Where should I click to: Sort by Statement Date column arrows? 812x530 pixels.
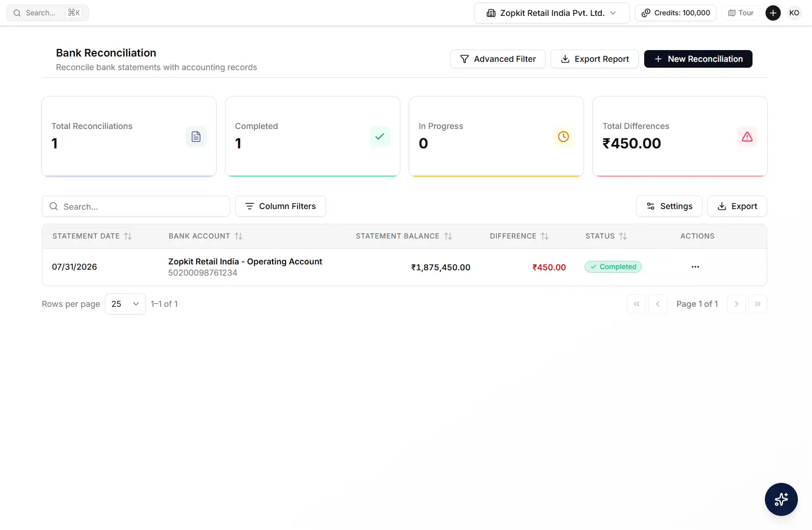128,236
